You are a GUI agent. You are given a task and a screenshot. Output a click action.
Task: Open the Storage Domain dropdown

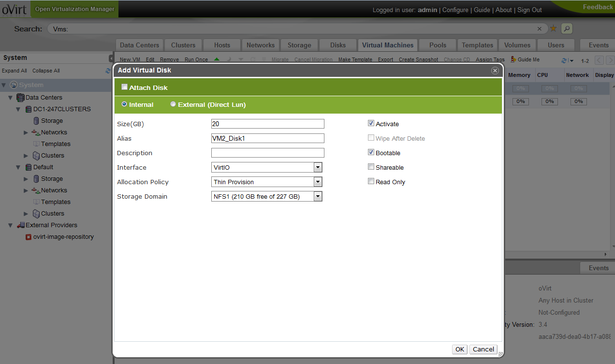pyautogui.click(x=318, y=196)
